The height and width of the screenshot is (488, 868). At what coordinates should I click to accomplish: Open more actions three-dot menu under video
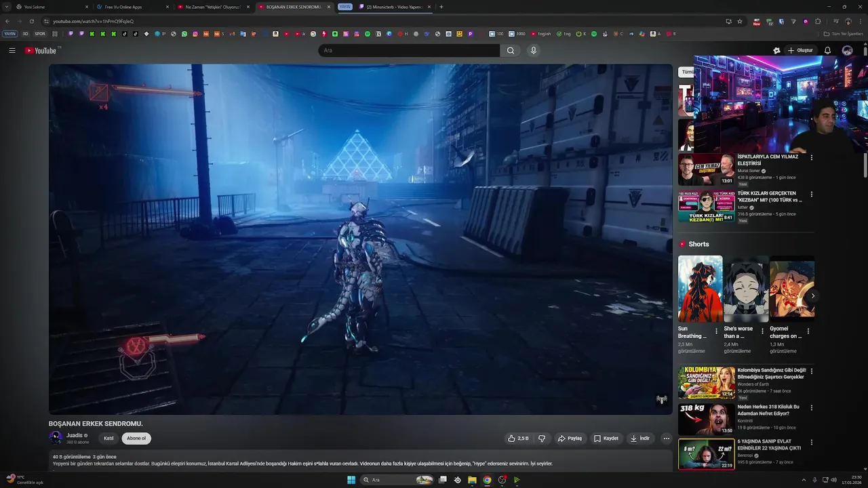(x=666, y=439)
